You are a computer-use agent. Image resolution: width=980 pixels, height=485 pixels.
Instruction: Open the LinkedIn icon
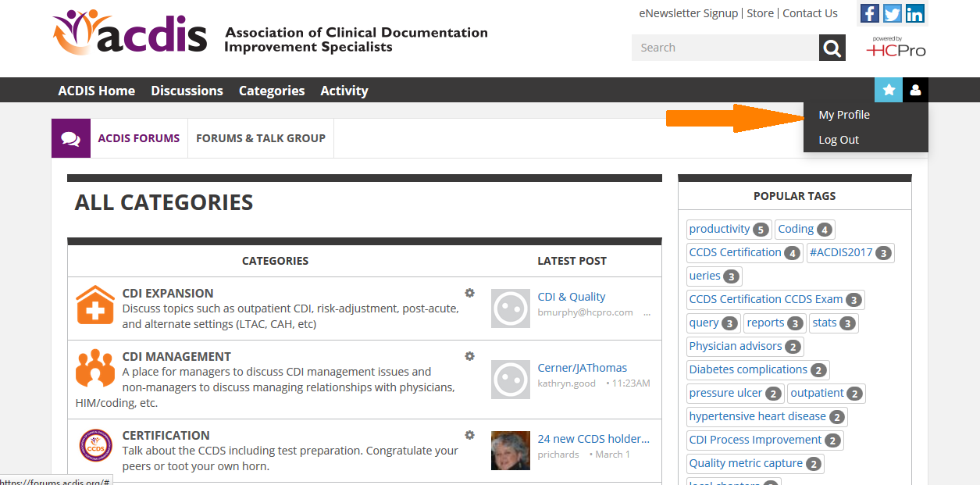(x=914, y=13)
